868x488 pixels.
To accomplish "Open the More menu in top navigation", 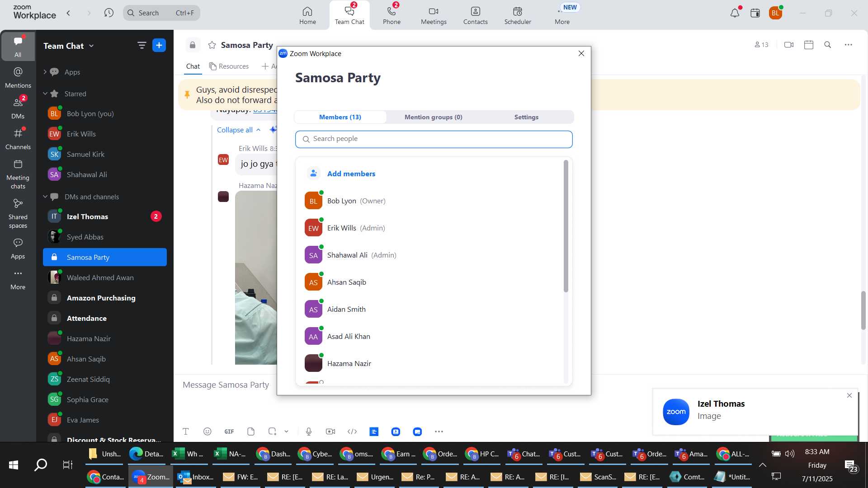I will (562, 15).
